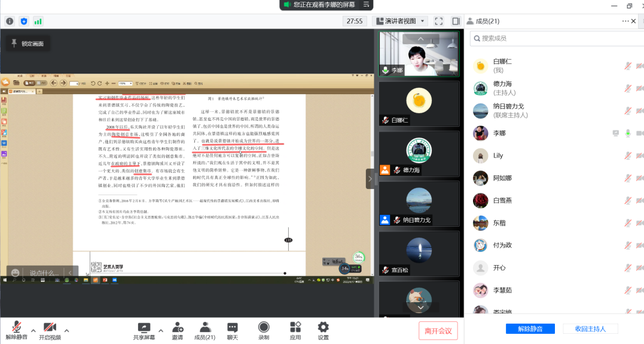
Task: Turn on camera with 开启视频
Action: click(50, 330)
